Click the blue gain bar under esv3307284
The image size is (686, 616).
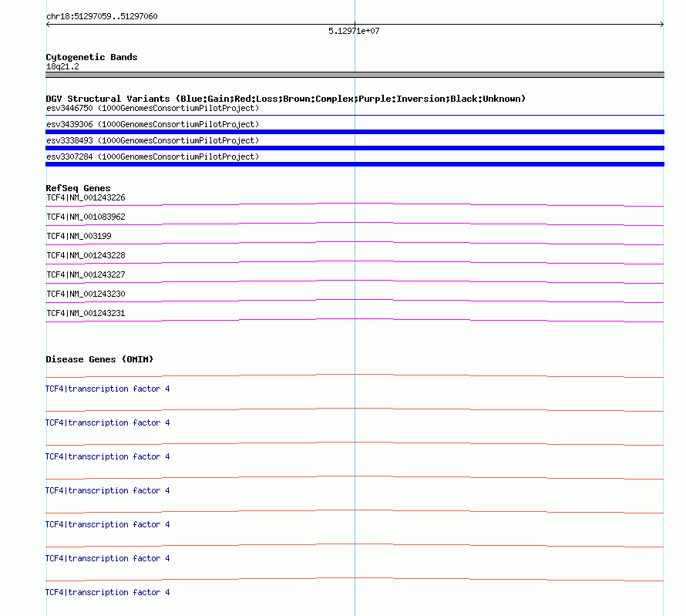355,164
